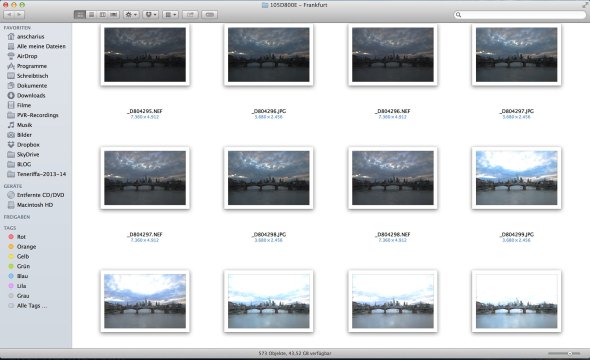Open the arrange-by dropdown
Screen dimensions: 590x360
[x=170, y=15]
